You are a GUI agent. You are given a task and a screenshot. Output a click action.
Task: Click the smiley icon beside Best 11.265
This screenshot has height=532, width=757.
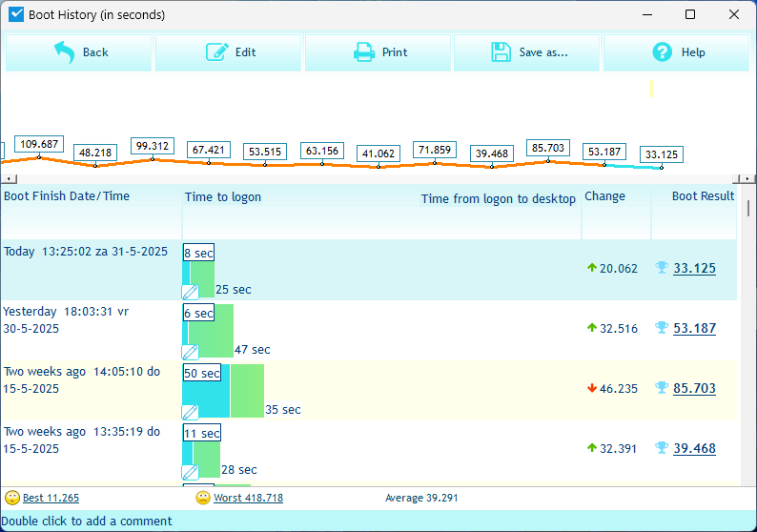click(12, 498)
